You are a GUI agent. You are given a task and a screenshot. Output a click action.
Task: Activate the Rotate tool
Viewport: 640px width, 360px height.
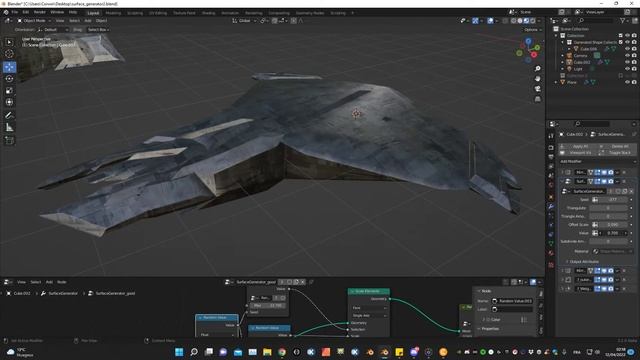click(9, 78)
